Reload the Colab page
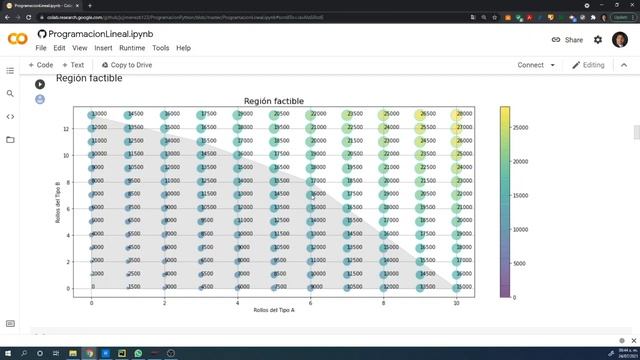This screenshot has width=640, height=360. (x=29, y=17)
